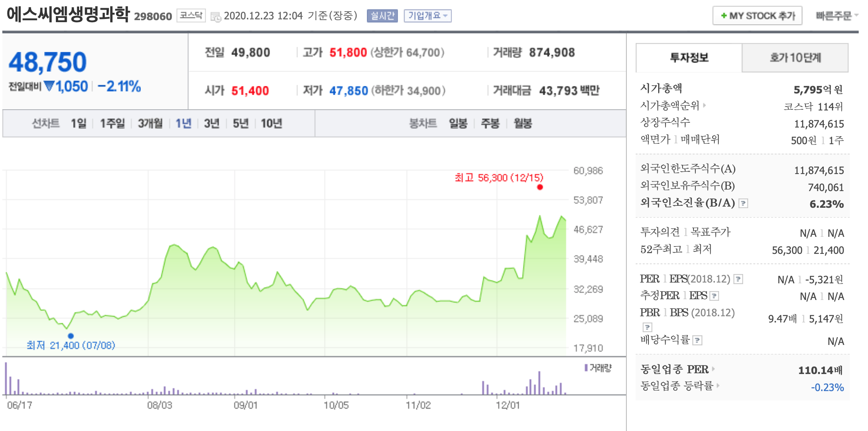This screenshot has width=868, height=431.
Task: Show the 일봉 candlestick chart
Action: click(458, 123)
